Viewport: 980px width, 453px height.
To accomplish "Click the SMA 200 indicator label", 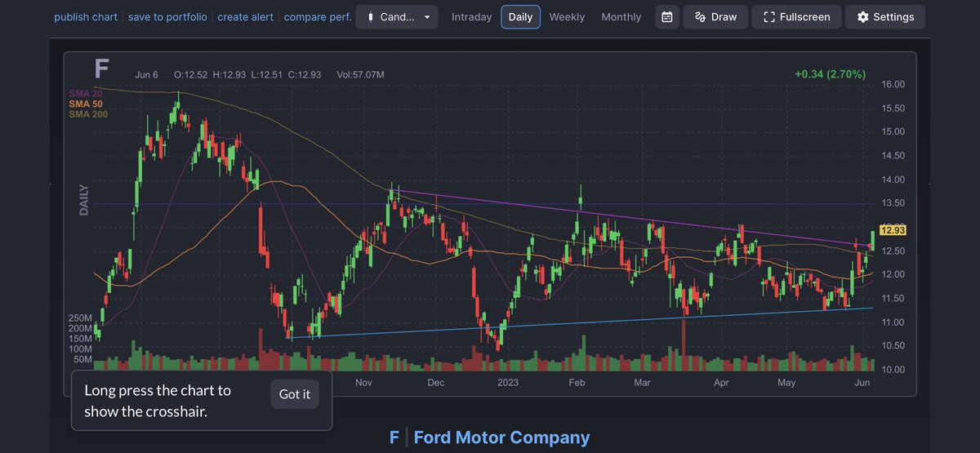I will [x=88, y=114].
